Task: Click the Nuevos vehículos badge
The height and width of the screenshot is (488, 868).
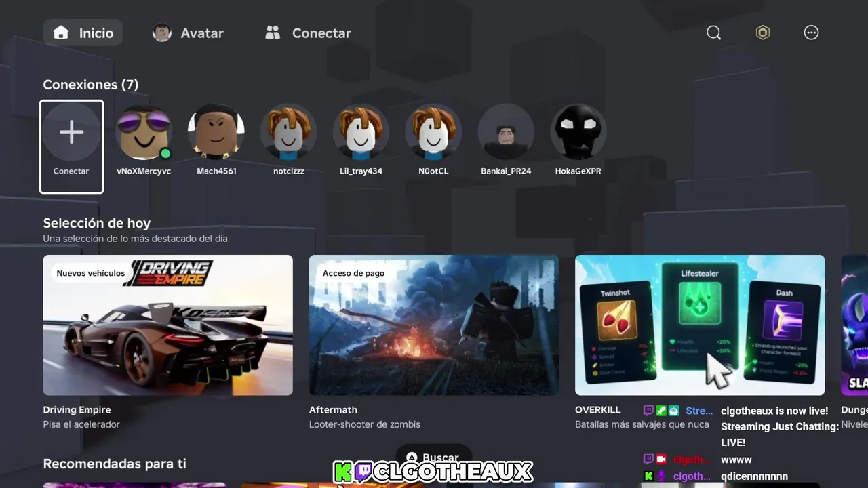Action: 91,273
